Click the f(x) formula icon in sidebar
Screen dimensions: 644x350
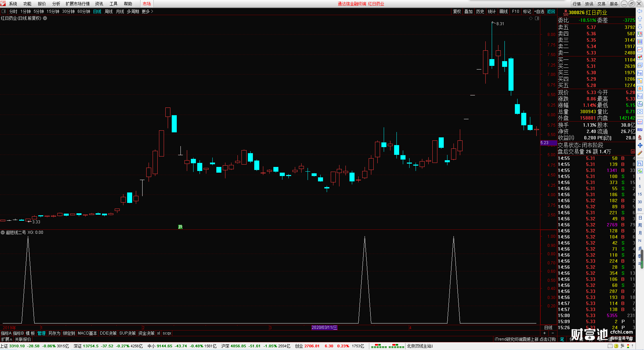pyautogui.click(x=640, y=104)
